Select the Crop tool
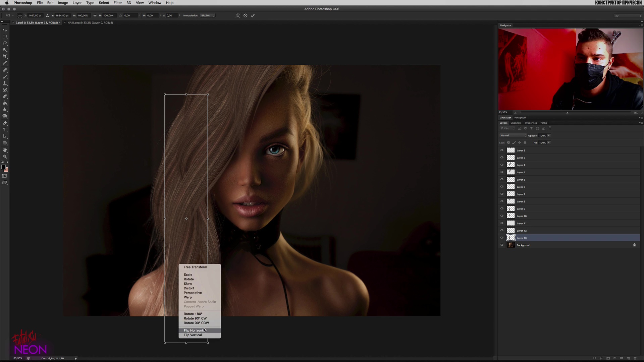Viewport: 644px width, 362px height. 5,56
